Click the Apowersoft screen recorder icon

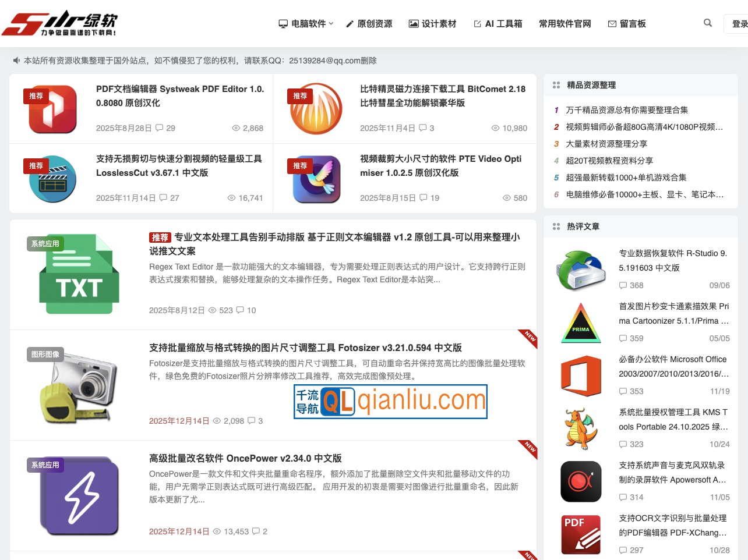point(580,482)
